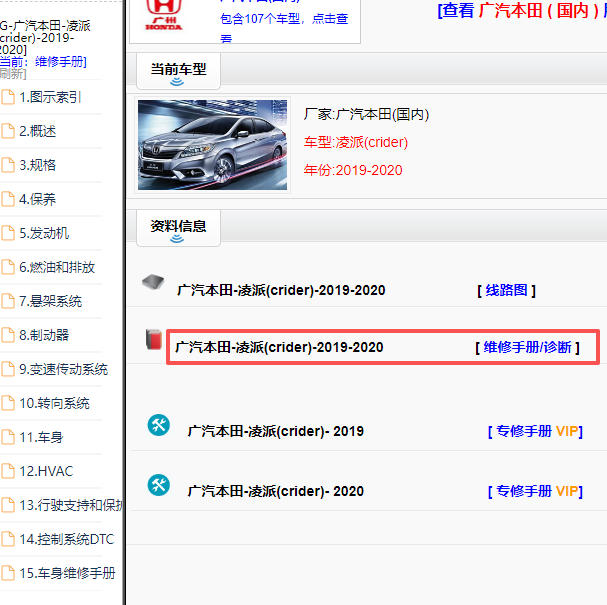Open chapter 9.变速传动系统
Image resolution: width=607 pixels, height=605 pixels.
[63, 369]
